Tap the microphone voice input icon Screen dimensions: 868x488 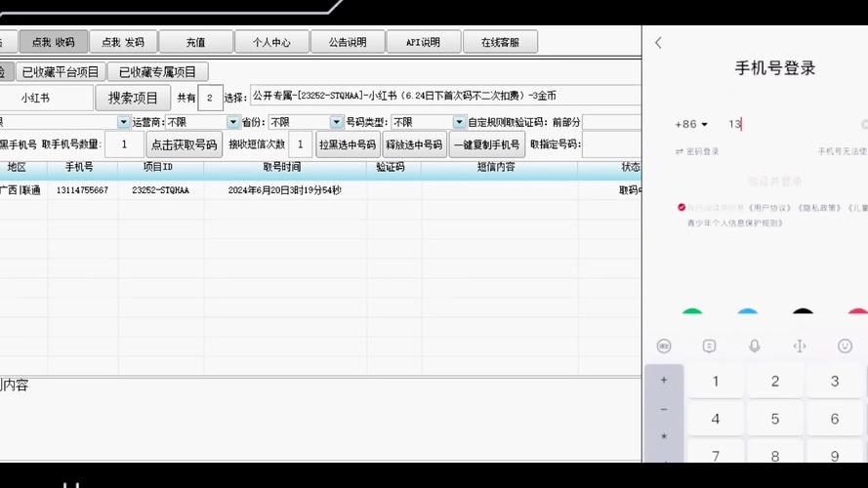[755, 346]
